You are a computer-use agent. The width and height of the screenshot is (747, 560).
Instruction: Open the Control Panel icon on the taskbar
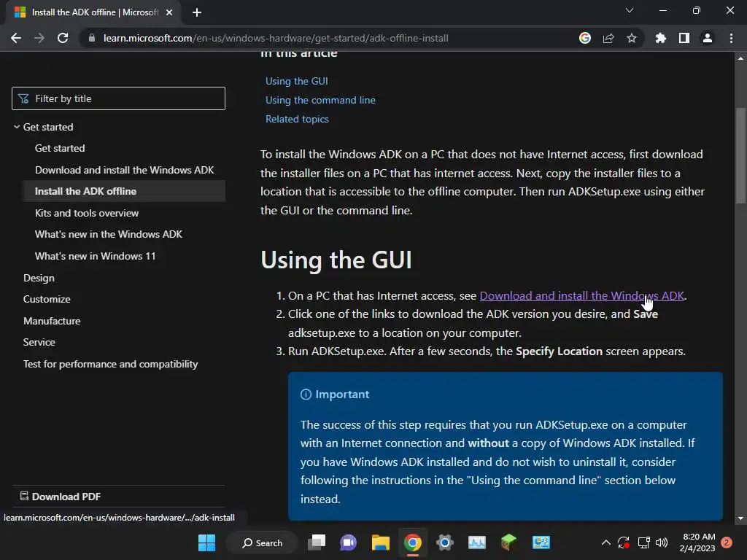coord(541,542)
